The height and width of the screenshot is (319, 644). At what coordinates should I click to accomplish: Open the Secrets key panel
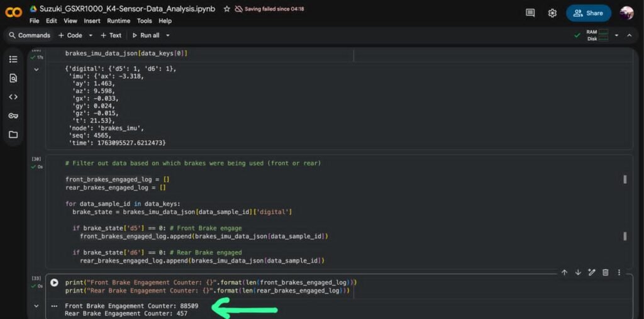pyautogui.click(x=13, y=116)
